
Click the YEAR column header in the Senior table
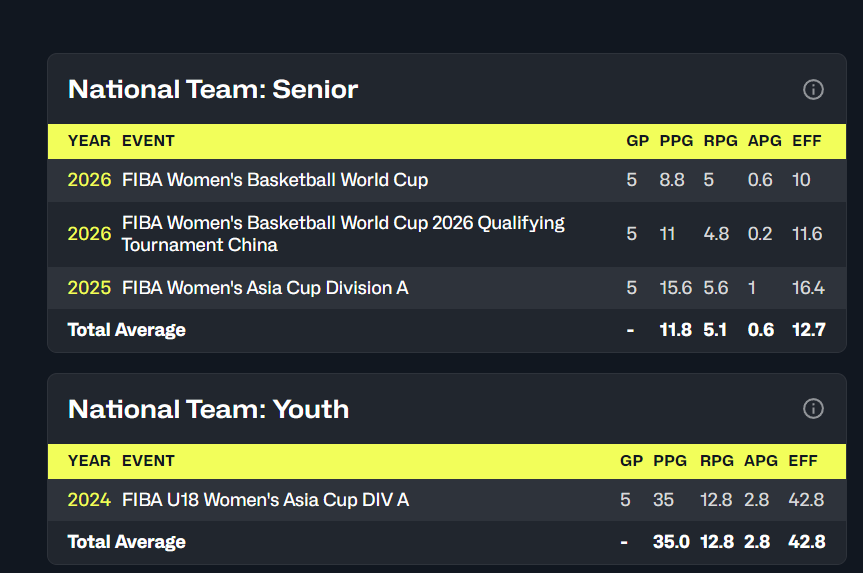tap(89, 141)
